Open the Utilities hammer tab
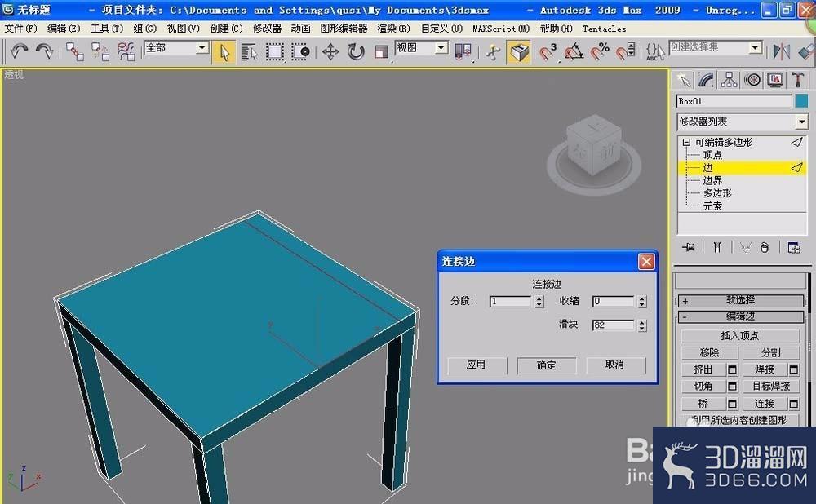The width and height of the screenshot is (816, 504). [x=798, y=80]
